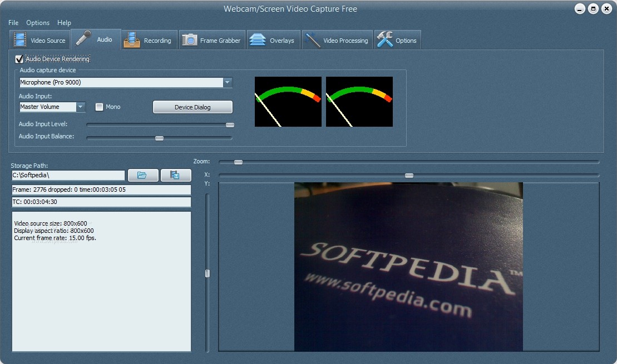617x364 pixels.
Task: Switch to the Video Processing tab label
Action: click(345, 41)
